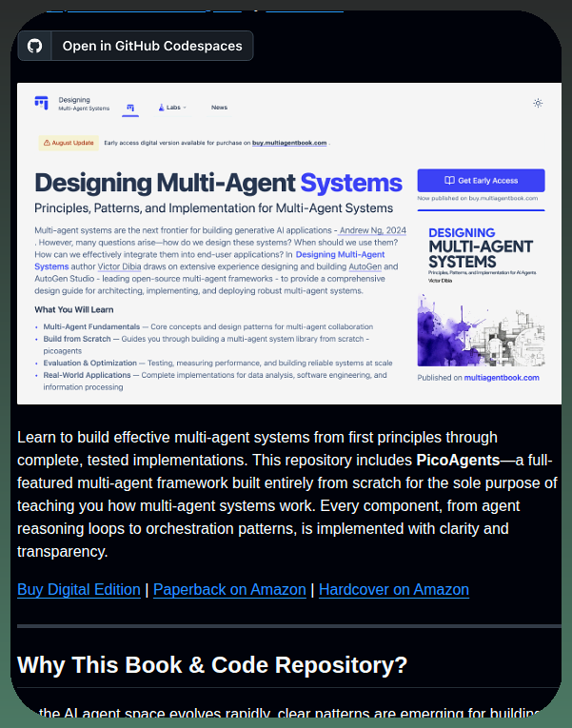The image size is (572, 728).
Task: Click the Designing Multi-Agent Systems main title
Action: click(x=218, y=183)
